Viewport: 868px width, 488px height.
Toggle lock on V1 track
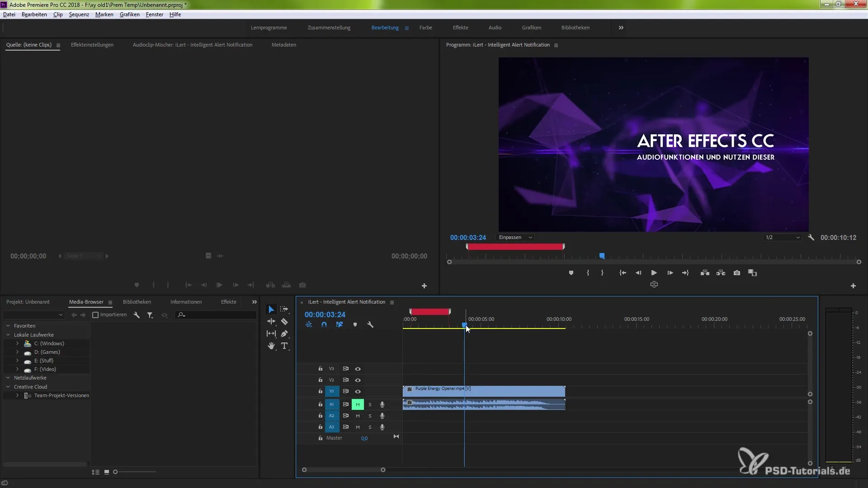click(x=320, y=391)
